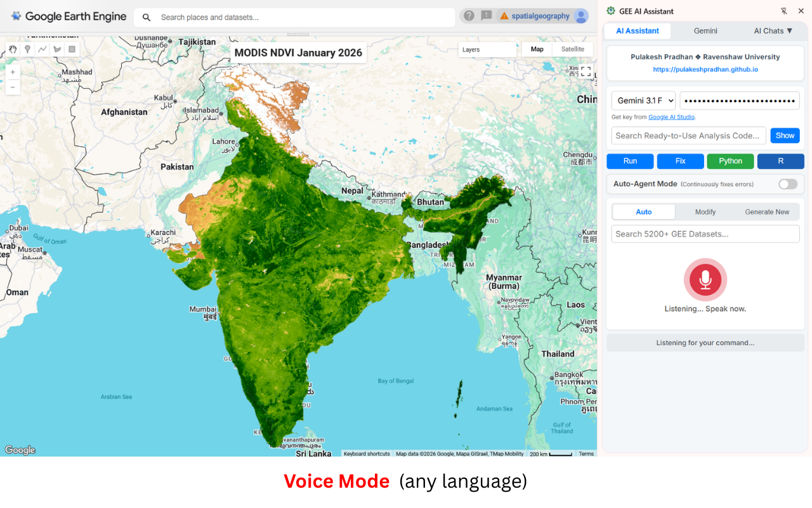Expand the AI Chats dropdown tab
812x508 pixels.
point(773,30)
